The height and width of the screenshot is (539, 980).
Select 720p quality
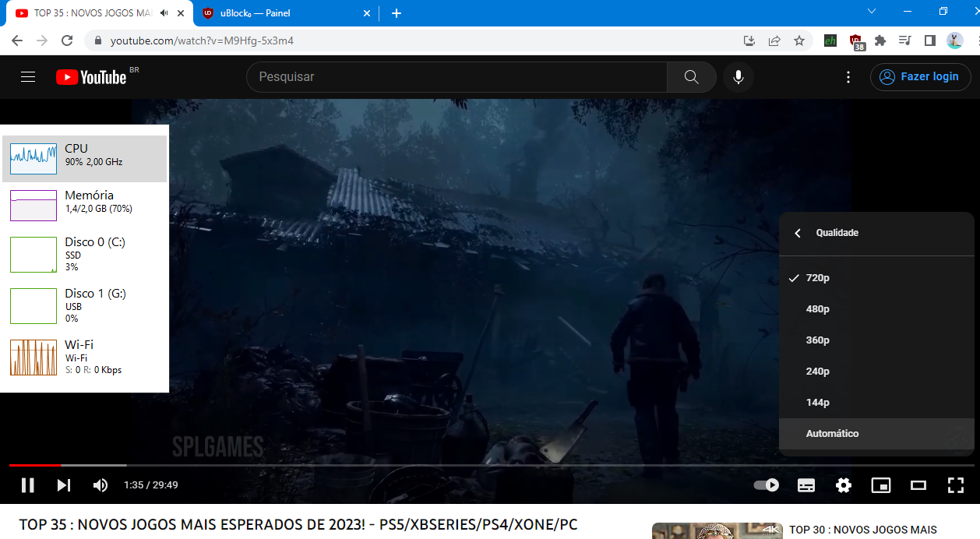pyautogui.click(x=876, y=278)
